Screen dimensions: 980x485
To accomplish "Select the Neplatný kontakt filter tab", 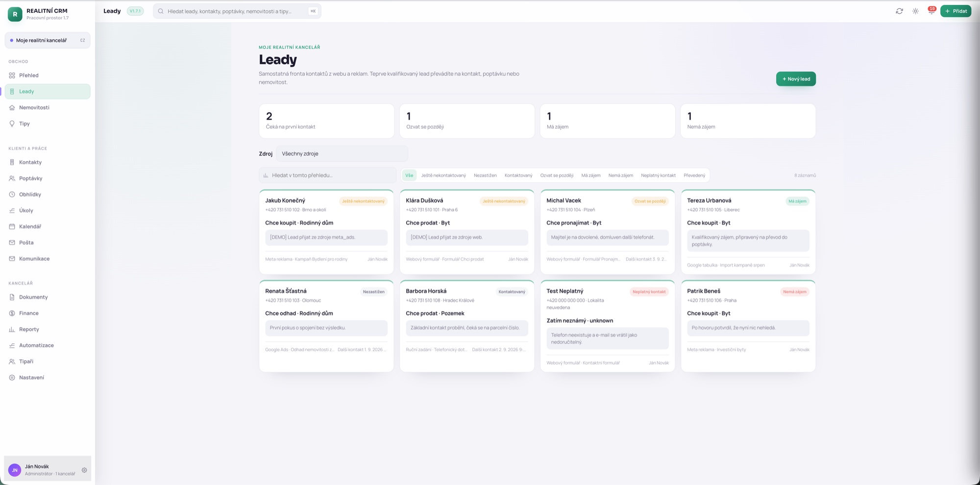I will pos(658,175).
